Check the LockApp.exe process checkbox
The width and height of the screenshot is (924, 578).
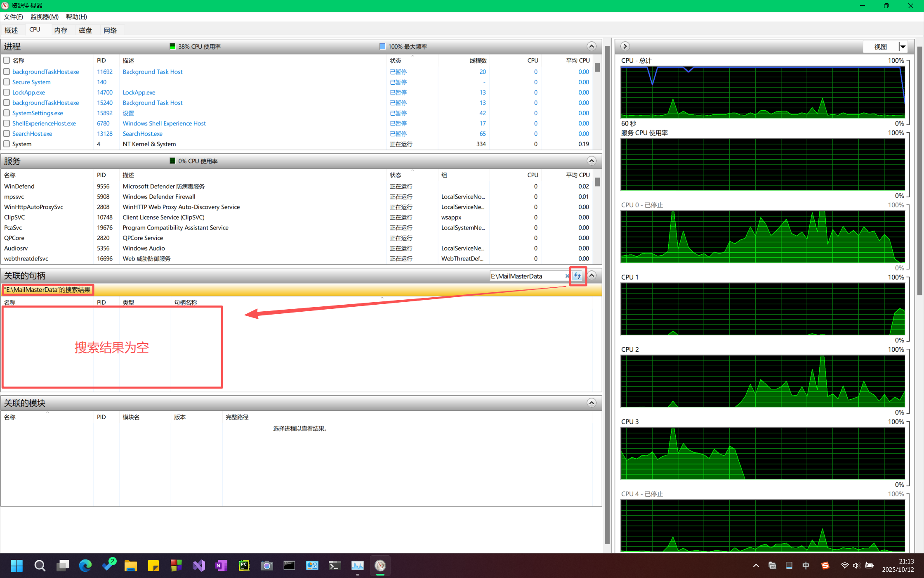(x=7, y=92)
